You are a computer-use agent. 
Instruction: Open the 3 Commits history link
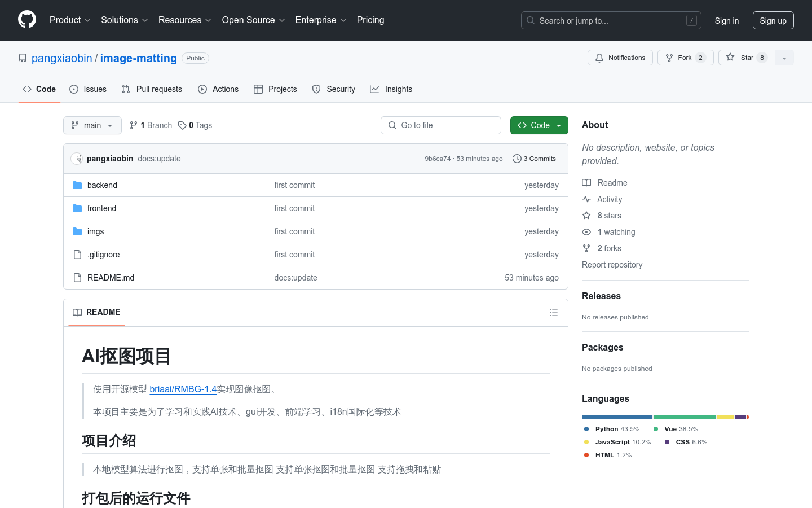point(535,159)
